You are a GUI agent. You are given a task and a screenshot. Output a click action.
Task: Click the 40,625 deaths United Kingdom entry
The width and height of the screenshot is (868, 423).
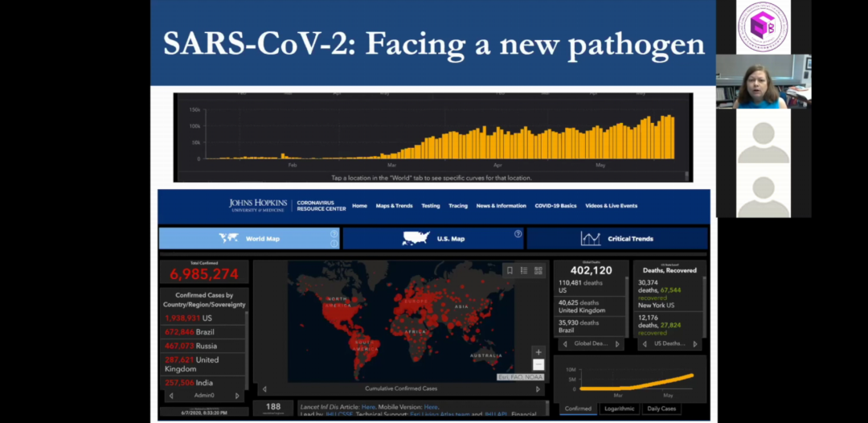(x=590, y=306)
